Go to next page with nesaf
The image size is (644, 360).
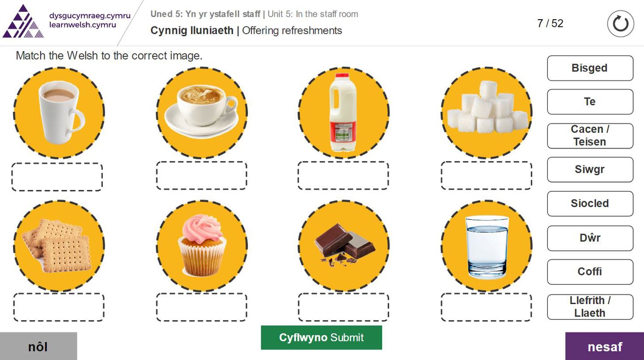605,347
